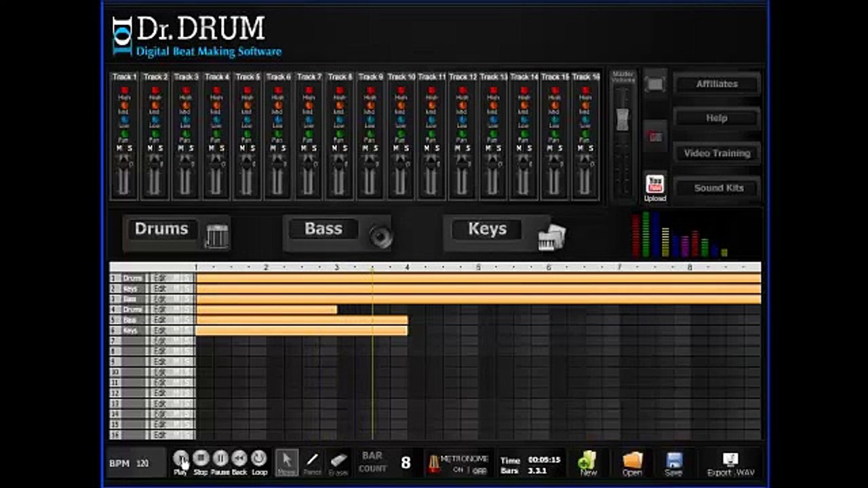Open the Drums instrument panel

161,229
